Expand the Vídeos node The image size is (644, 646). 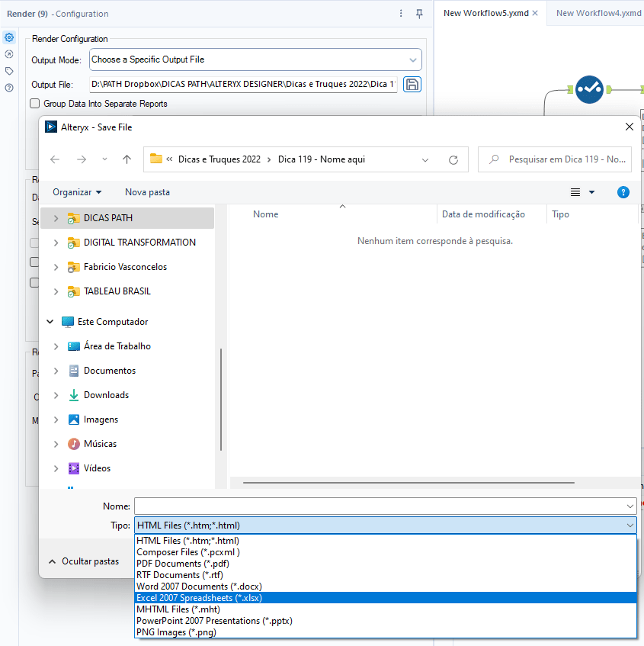coord(56,468)
